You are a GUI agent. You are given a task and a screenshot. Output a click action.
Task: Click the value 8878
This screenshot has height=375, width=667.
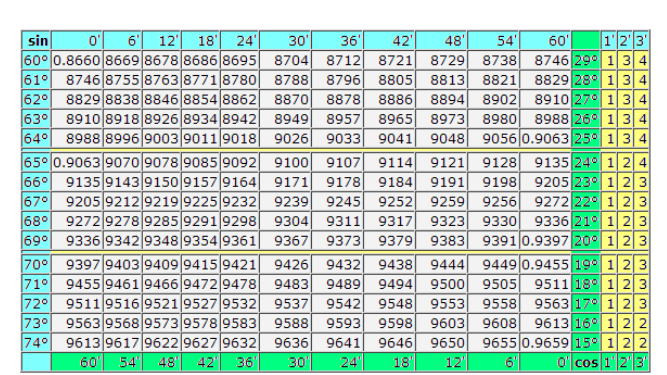point(337,99)
